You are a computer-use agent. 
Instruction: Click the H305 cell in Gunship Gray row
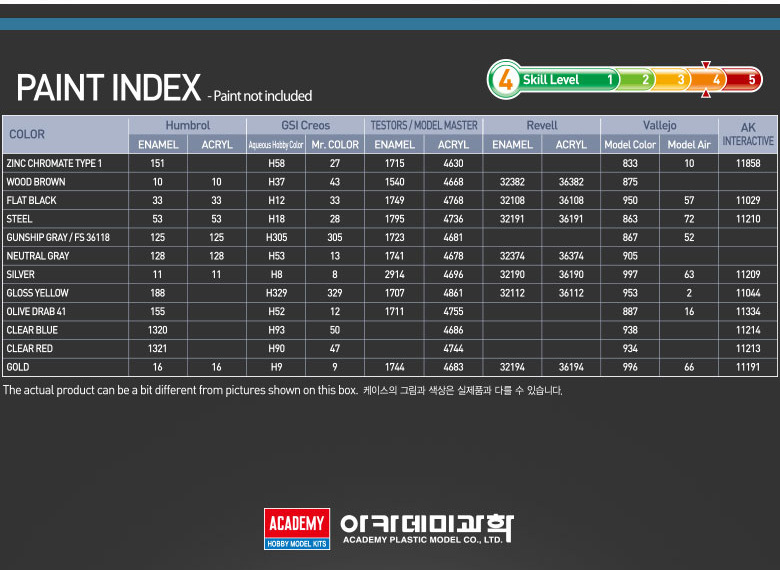point(276,237)
